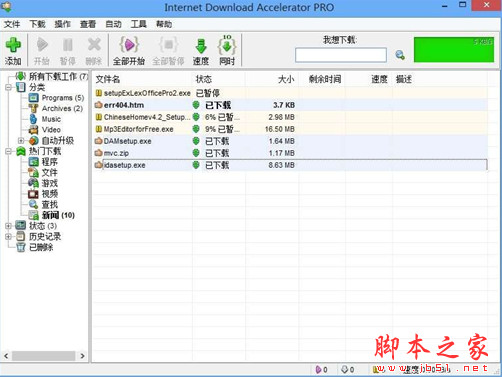Click the green speed graph panel
The image size is (502, 379).
454,49
